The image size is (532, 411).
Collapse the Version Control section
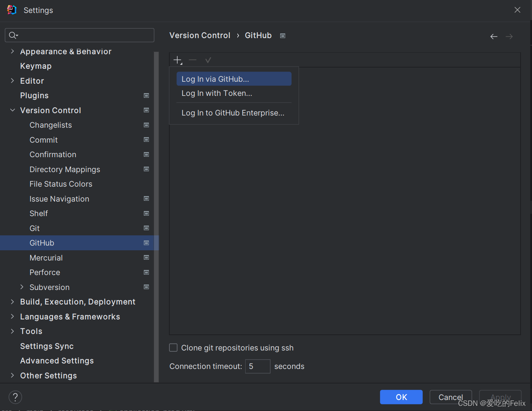(x=12, y=110)
